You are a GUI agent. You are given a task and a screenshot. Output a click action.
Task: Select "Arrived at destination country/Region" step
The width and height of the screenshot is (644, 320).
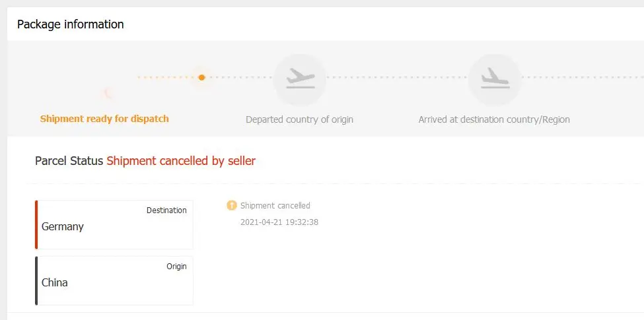click(494, 120)
